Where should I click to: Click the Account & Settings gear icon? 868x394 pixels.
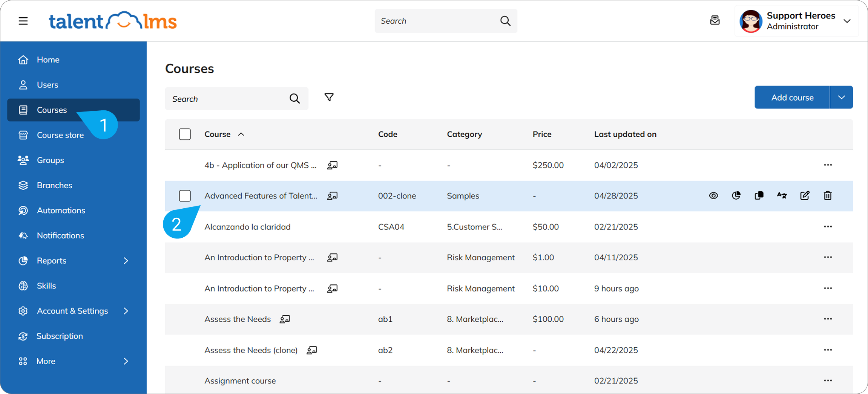coord(23,311)
